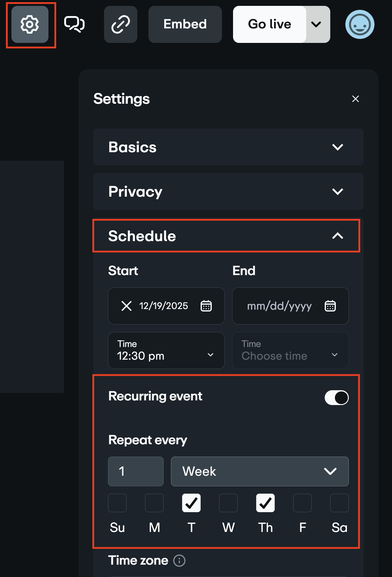Open the stream settings gear
Image resolution: width=392 pixels, height=577 pixels.
tap(29, 24)
